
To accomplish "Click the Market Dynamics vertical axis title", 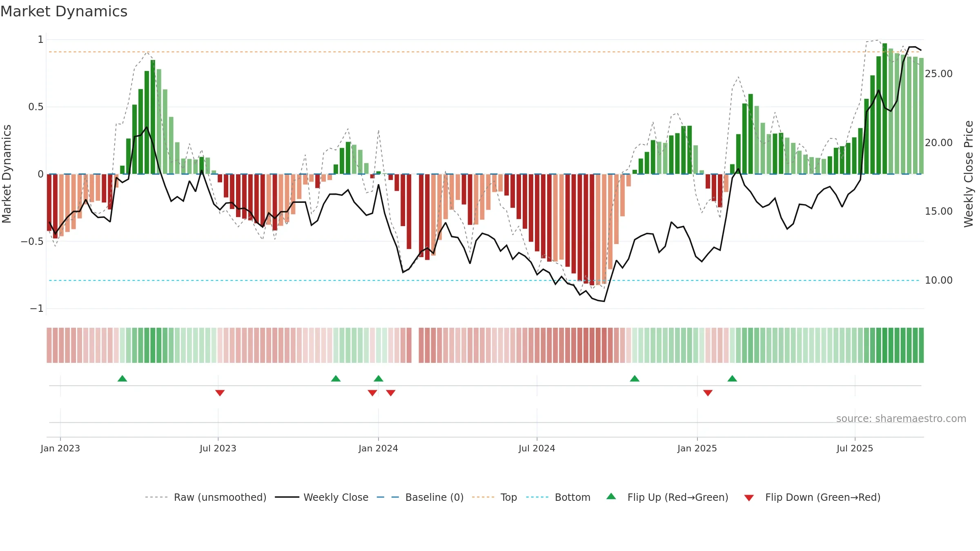I will click(7, 174).
